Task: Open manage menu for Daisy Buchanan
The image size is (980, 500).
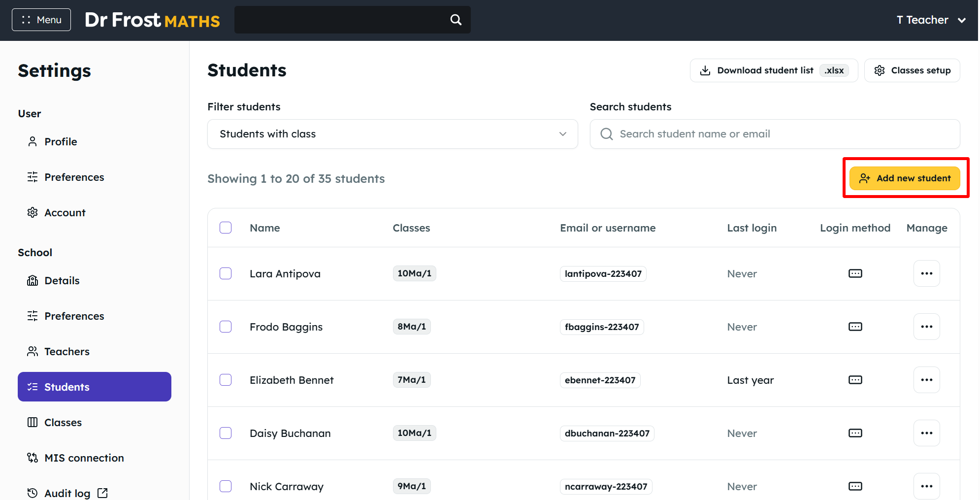Action: coord(927,433)
